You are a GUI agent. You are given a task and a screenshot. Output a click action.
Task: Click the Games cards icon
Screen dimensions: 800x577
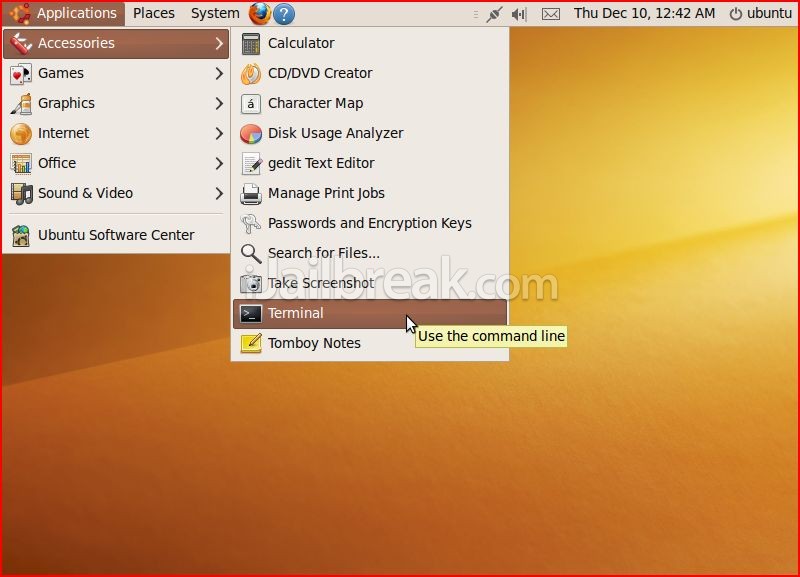click(x=20, y=74)
